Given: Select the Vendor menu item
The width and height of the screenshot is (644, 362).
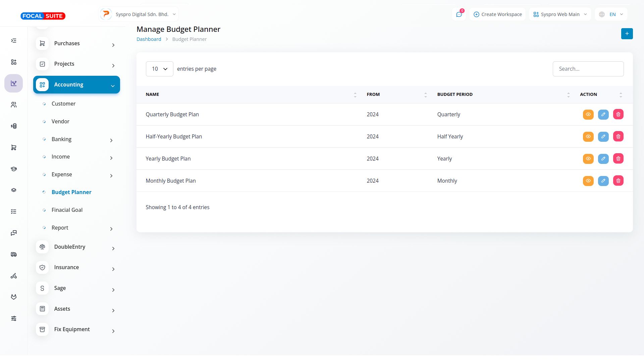Looking at the screenshot, I should click(x=60, y=121).
